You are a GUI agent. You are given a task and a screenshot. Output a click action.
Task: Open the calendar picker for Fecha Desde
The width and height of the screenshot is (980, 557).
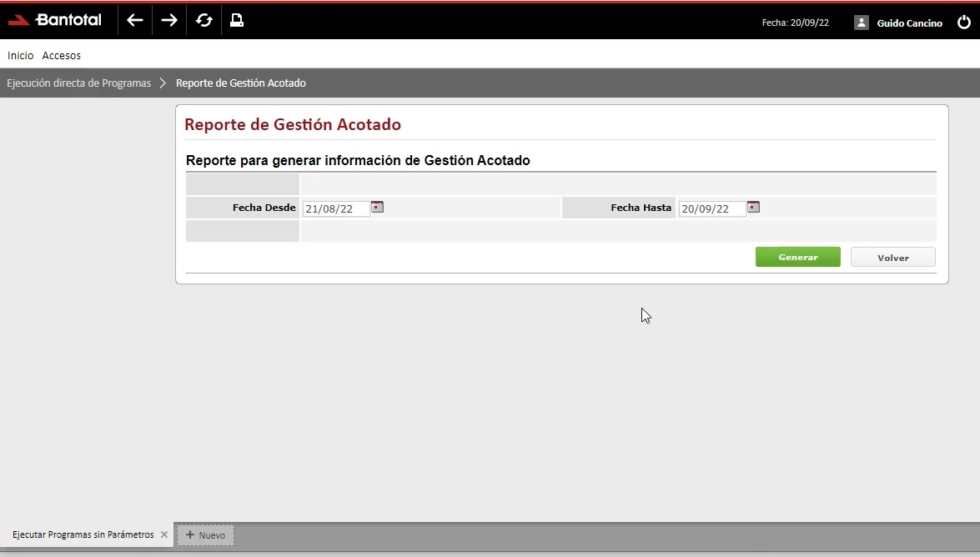click(377, 207)
